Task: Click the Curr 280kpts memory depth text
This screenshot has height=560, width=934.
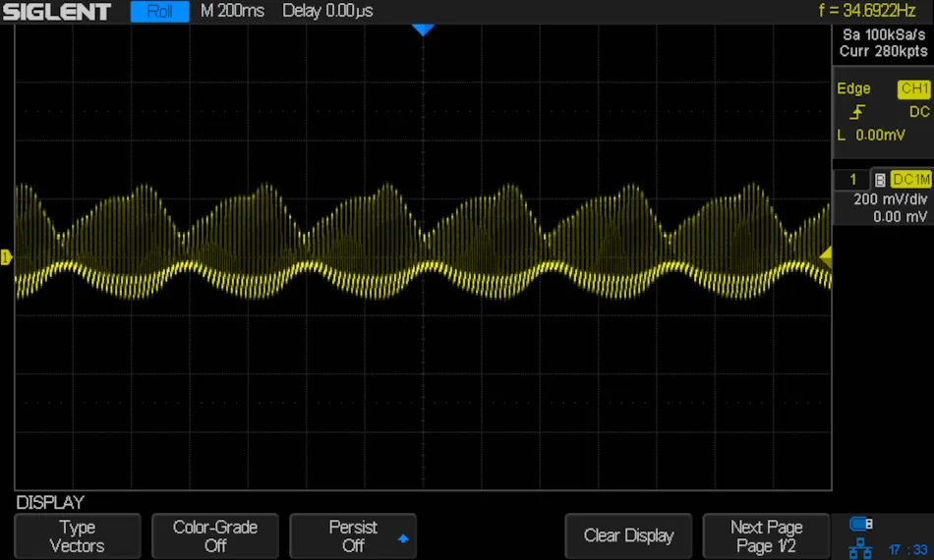Action: (x=884, y=51)
